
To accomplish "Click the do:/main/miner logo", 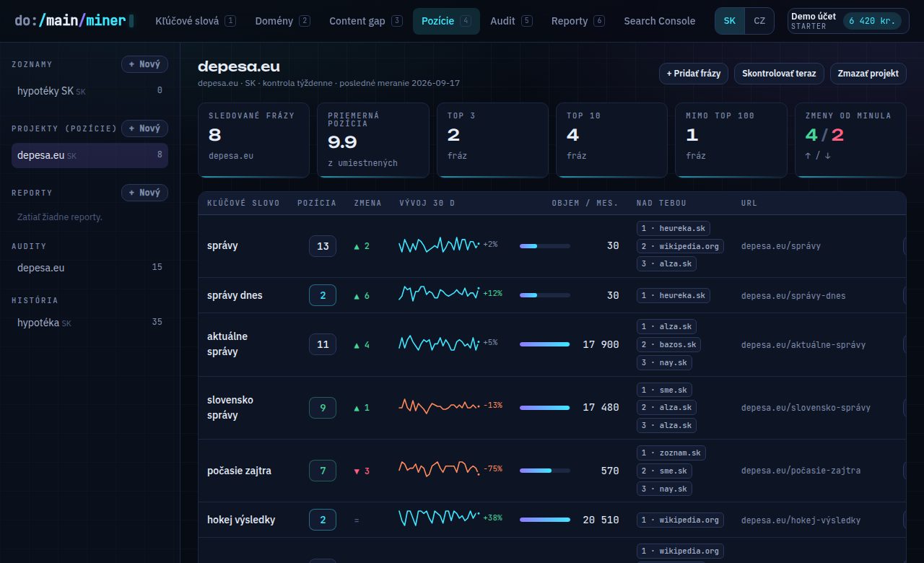I will [74, 21].
